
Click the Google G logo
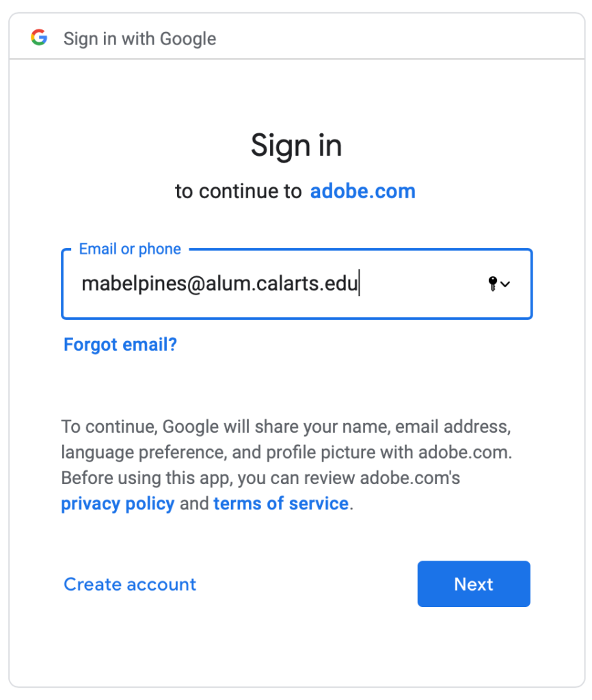coord(39,38)
